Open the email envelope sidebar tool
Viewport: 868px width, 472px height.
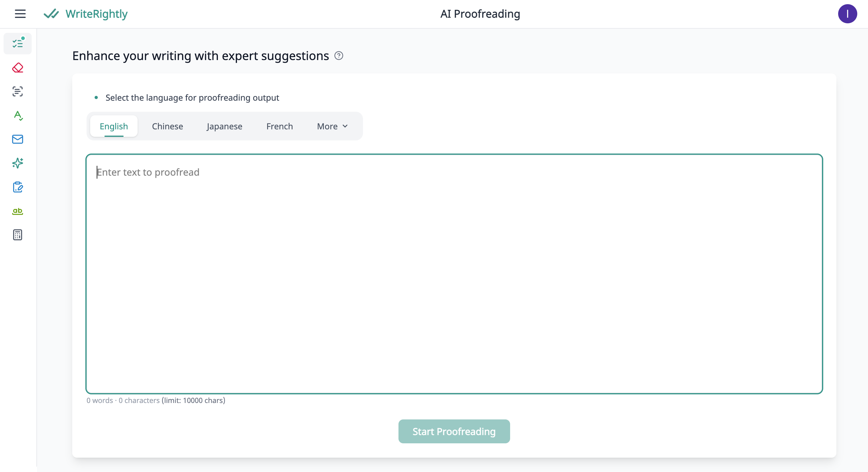18,139
